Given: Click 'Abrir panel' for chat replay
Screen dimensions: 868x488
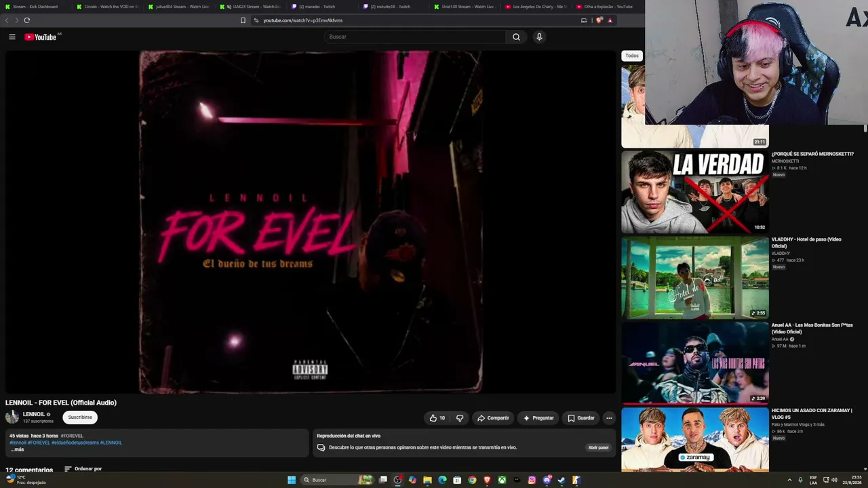Looking at the screenshot, I should point(598,447).
